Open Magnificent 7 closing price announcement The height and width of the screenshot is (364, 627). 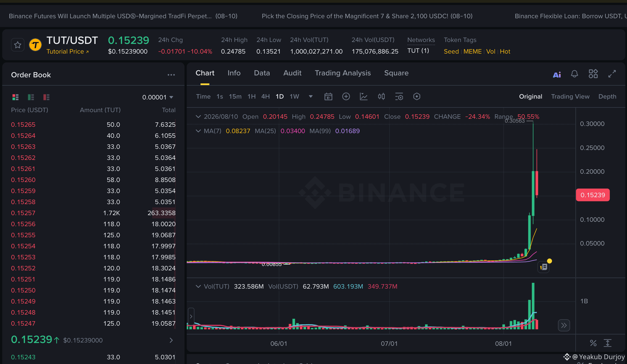click(367, 16)
